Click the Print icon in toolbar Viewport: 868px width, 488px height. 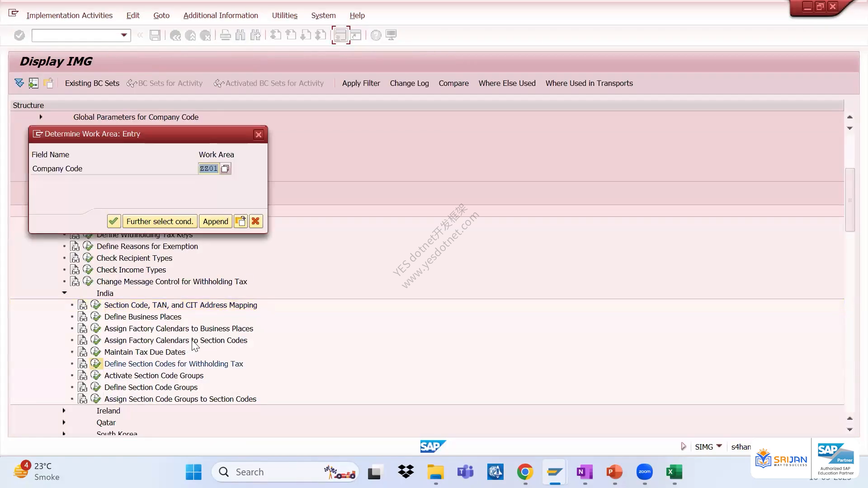click(x=225, y=35)
